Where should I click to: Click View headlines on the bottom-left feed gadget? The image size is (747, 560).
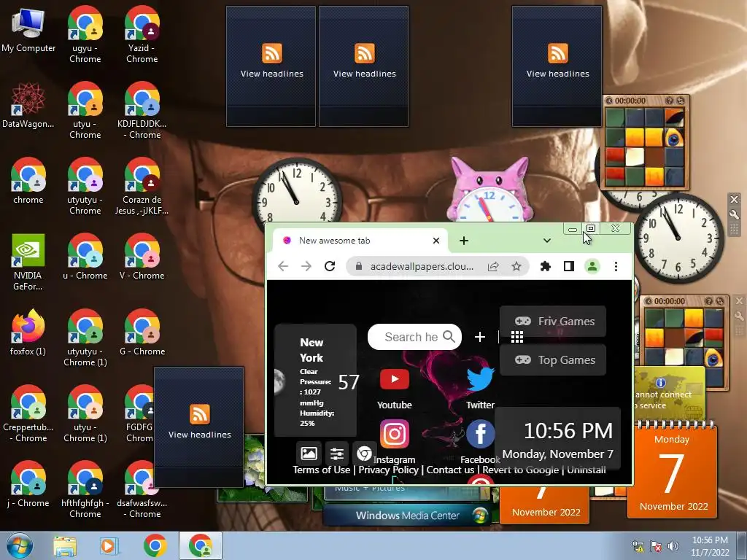click(x=199, y=435)
